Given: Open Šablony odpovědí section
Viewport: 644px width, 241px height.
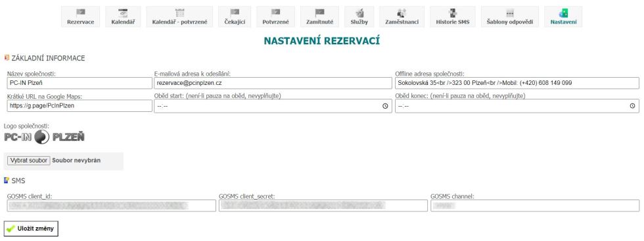Looking at the screenshot, I should click(x=510, y=17).
